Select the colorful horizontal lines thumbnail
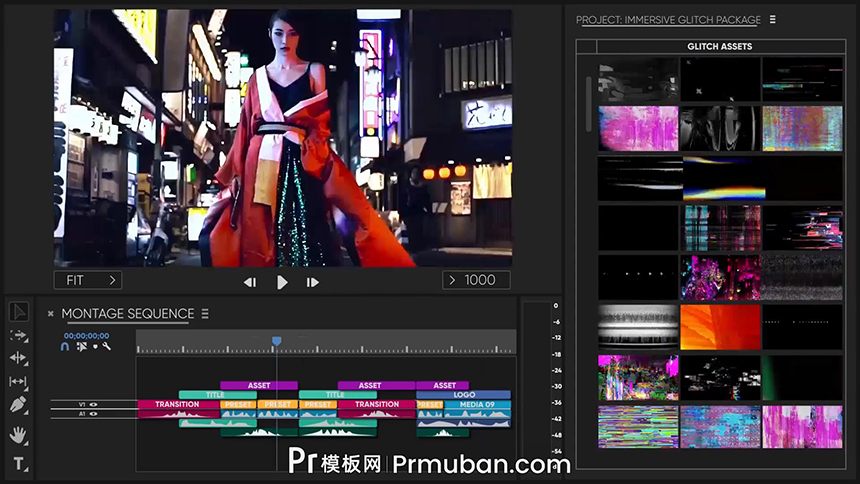860x484 pixels. click(638, 427)
